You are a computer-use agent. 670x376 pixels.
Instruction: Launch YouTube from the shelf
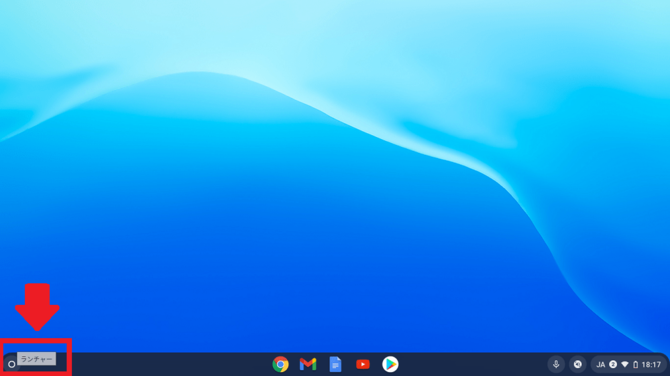pyautogui.click(x=363, y=364)
